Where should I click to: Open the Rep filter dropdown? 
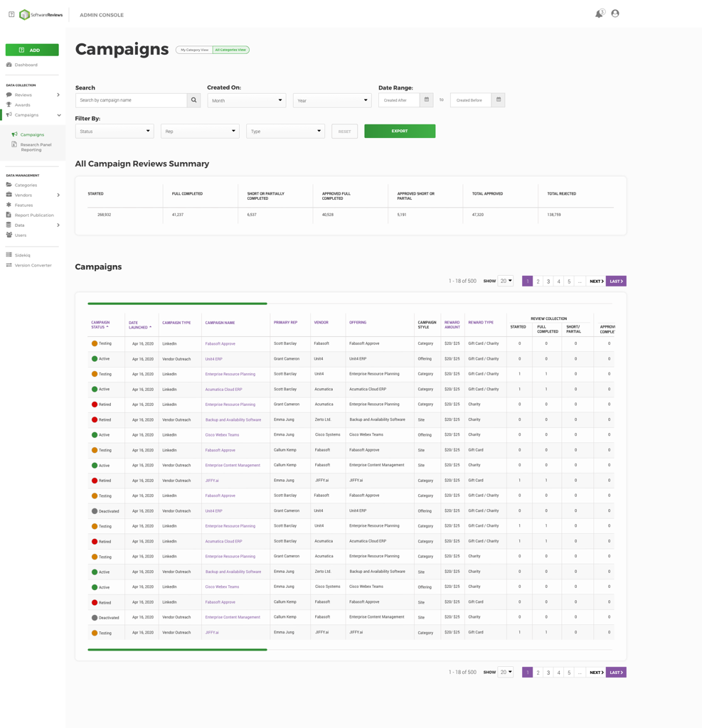(x=201, y=132)
